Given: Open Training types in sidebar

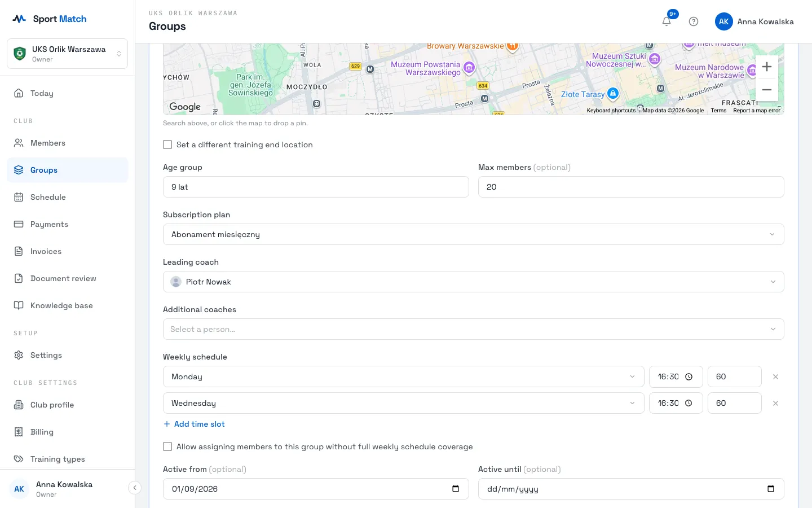Looking at the screenshot, I should 67,459.
